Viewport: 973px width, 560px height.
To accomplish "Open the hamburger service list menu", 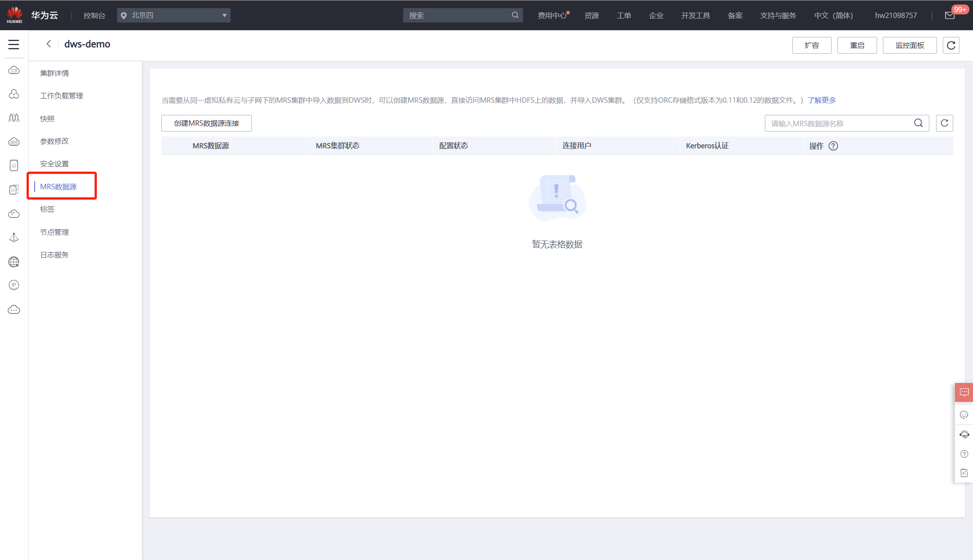I will tap(14, 45).
